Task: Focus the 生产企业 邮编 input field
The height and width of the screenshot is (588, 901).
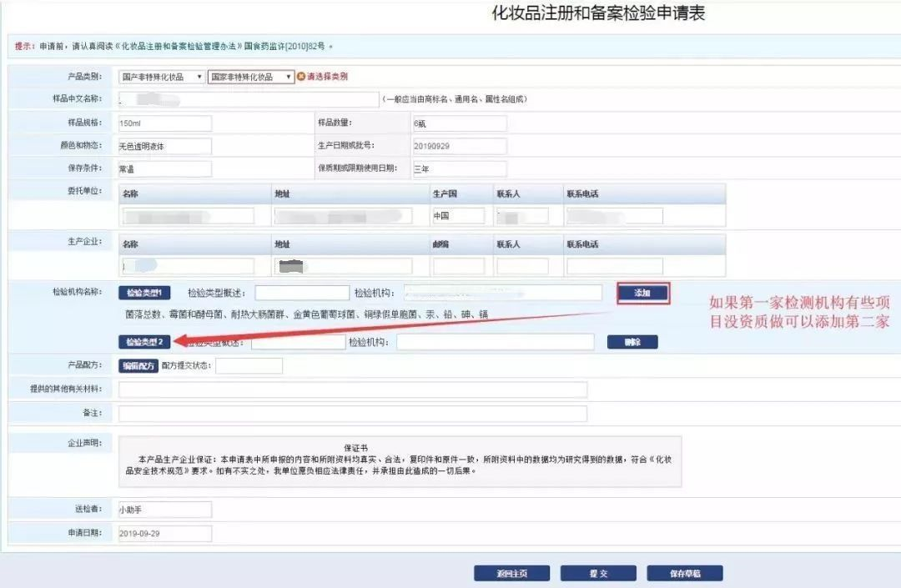Action: point(458,267)
